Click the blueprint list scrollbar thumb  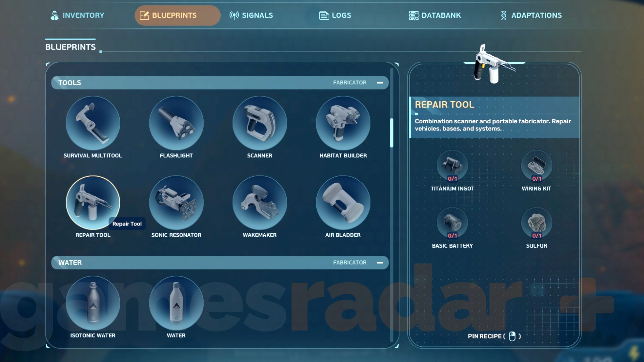click(391, 133)
